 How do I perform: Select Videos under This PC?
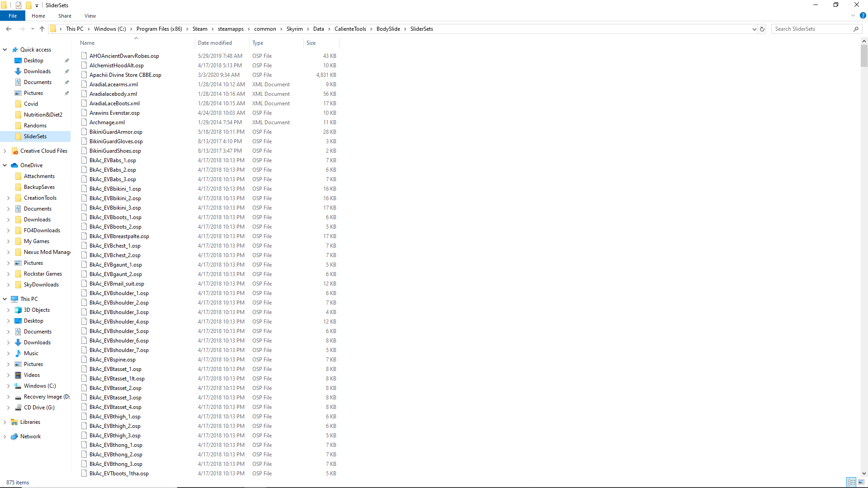tap(32, 375)
